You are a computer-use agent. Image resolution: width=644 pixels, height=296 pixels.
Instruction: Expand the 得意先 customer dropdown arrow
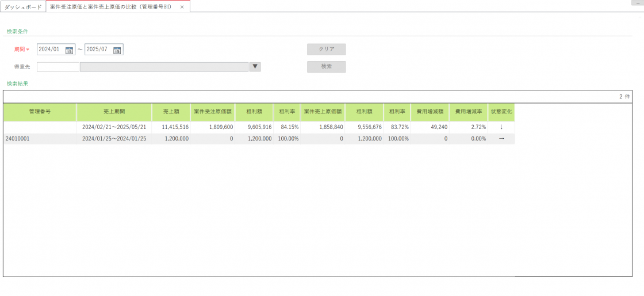[255, 67]
